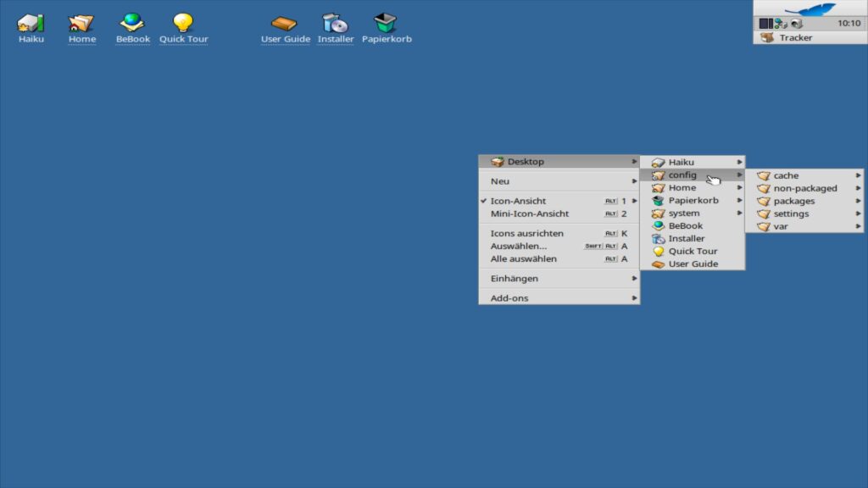The height and width of the screenshot is (488, 868).
Task: Open Papierkorb in the Desktop submenu
Action: click(693, 200)
